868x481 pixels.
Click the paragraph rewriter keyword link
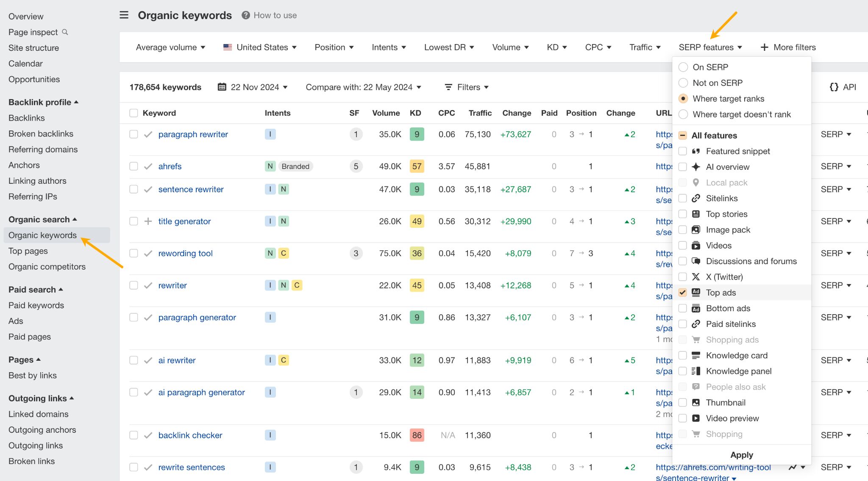point(193,134)
